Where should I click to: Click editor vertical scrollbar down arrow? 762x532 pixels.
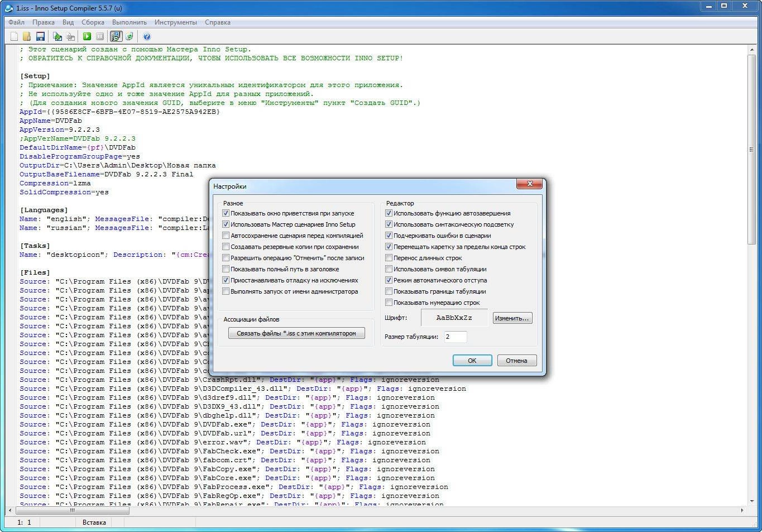pyautogui.click(x=751, y=500)
